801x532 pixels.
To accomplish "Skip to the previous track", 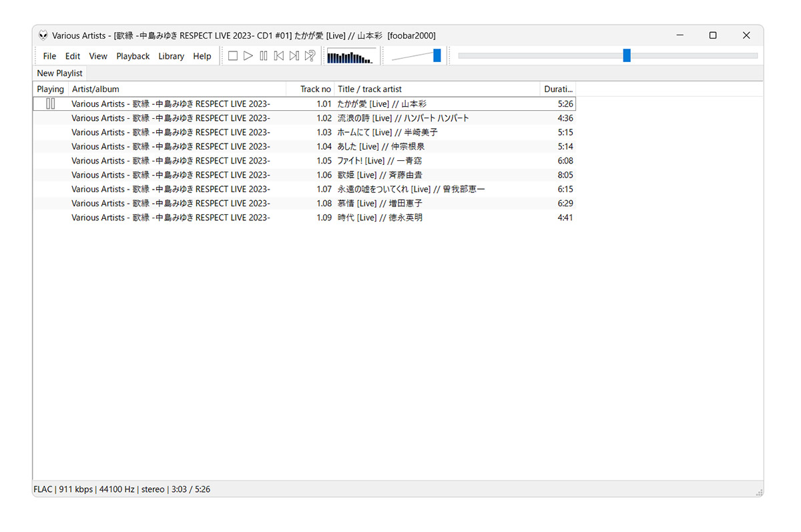I will (x=279, y=56).
